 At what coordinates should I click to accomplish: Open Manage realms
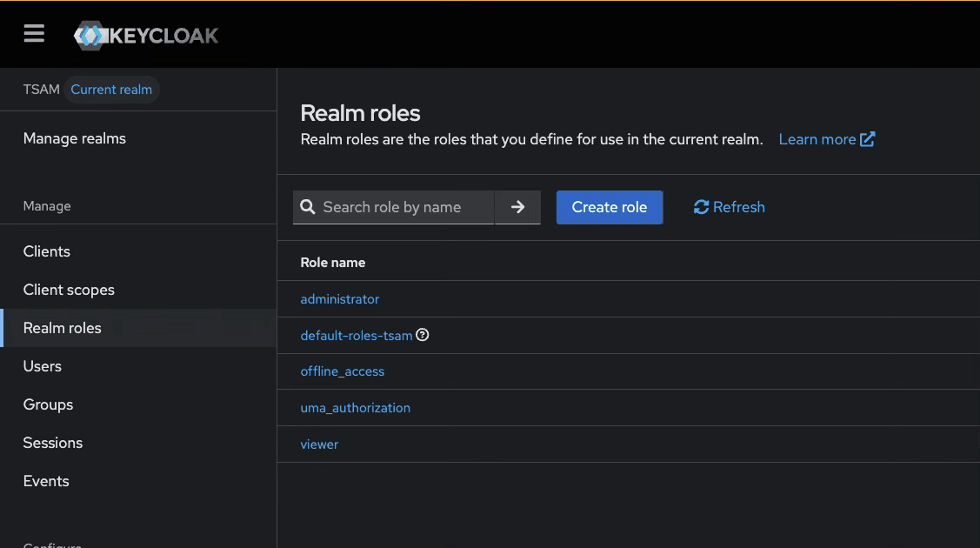75,138
